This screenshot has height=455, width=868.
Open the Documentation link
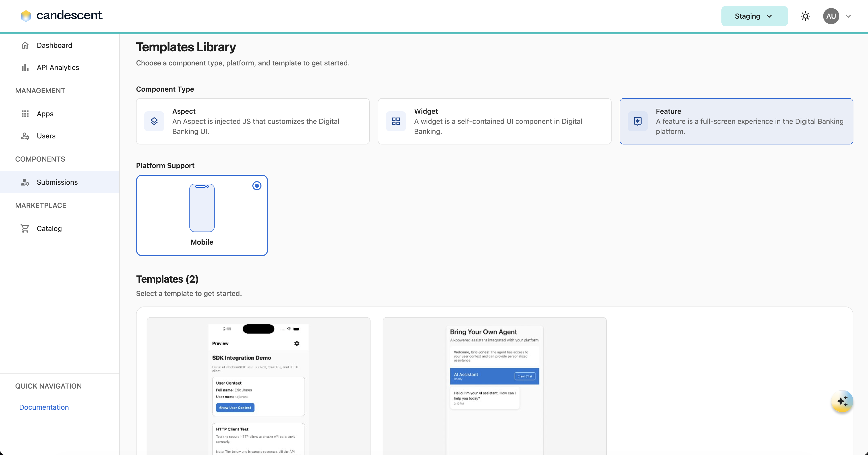tap(44, 407)
